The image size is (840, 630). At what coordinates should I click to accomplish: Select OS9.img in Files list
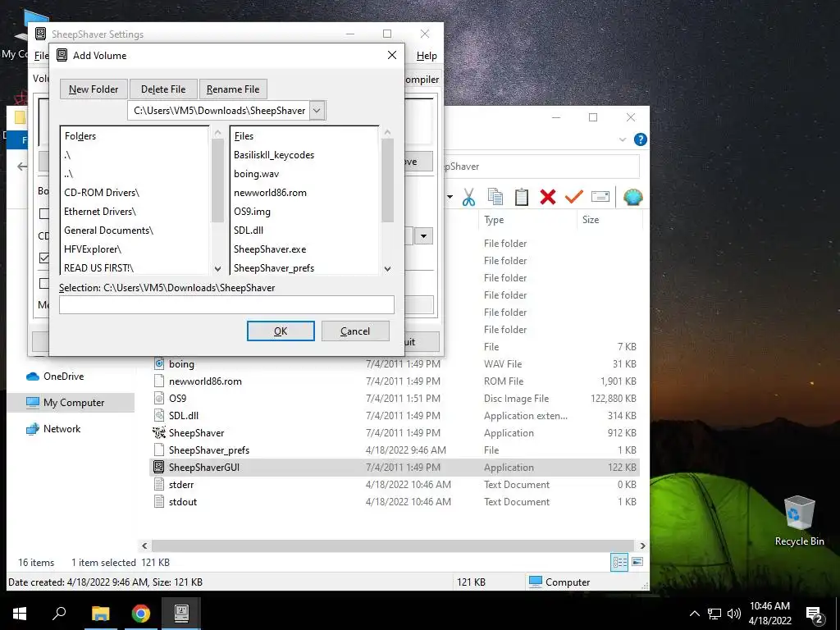tap(253, 211)
